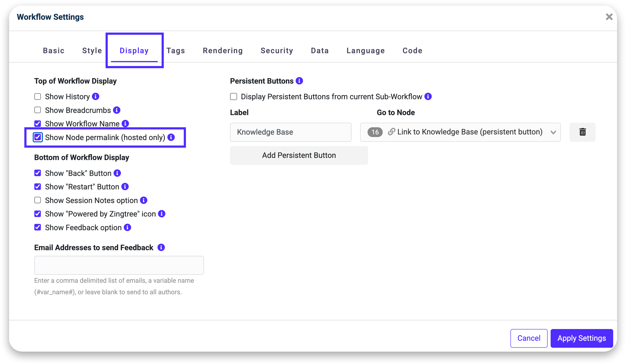Check Display Persistent Buttons from current Sub-Workflow
The height and width of the screenshot is (364, 626).
tap(234, 96)
